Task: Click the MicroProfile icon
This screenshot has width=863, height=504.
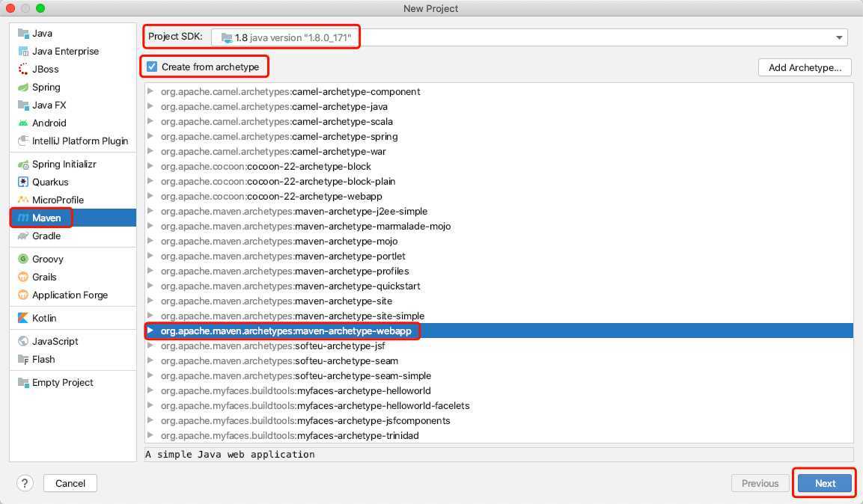Action: pyautogui.click(x=23, y=200)
